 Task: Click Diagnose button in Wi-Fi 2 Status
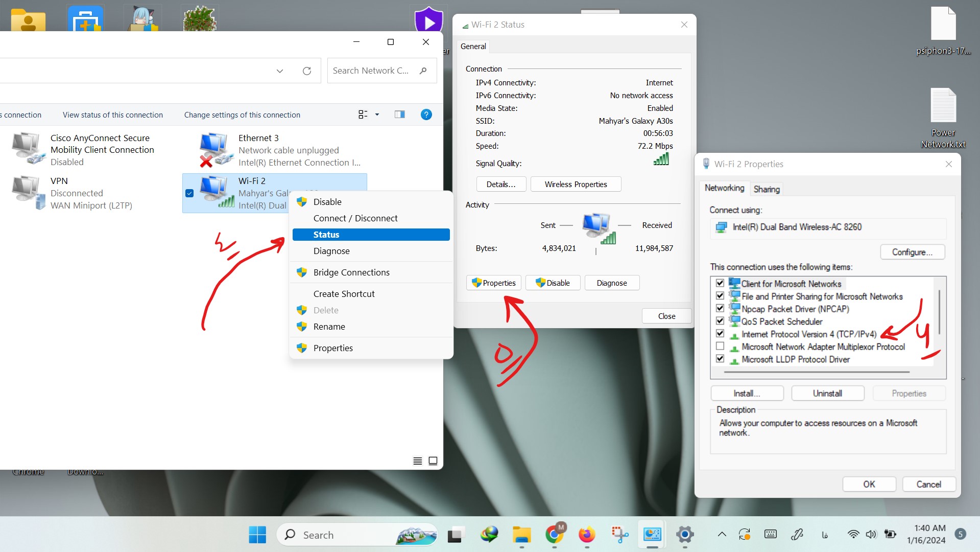[612, 283]
